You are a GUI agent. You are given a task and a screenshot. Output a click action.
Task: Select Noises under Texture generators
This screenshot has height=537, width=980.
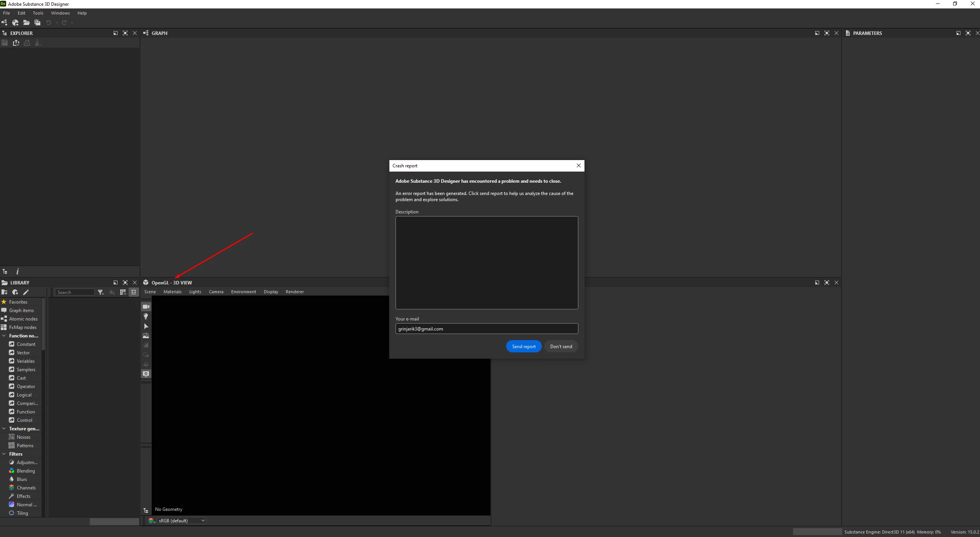pos(23,437)
